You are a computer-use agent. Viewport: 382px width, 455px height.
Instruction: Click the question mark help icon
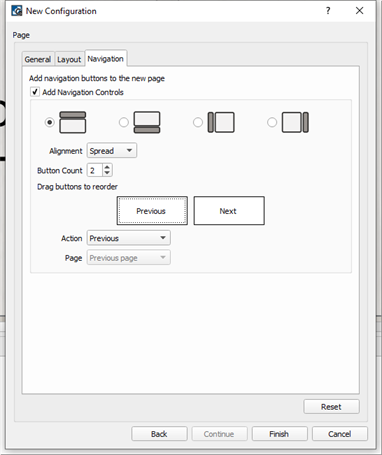328,11
